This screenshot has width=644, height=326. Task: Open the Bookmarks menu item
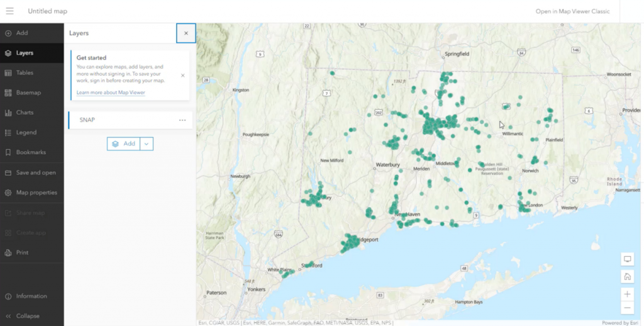[x=31, y=152]
